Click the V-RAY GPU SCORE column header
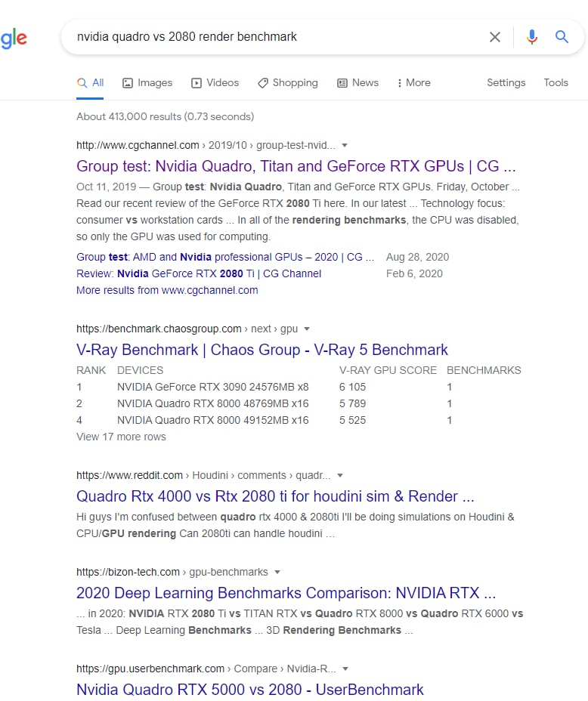 click(388, 371)
